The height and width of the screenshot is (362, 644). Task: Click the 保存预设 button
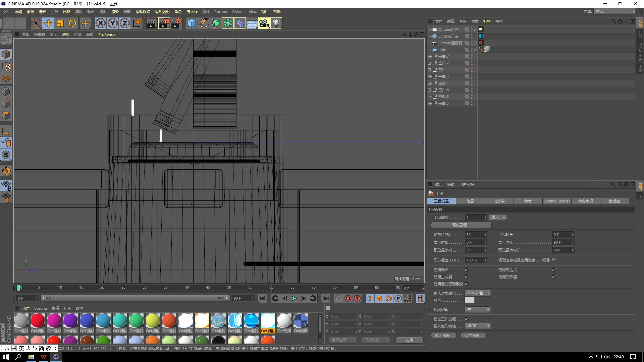473,335
